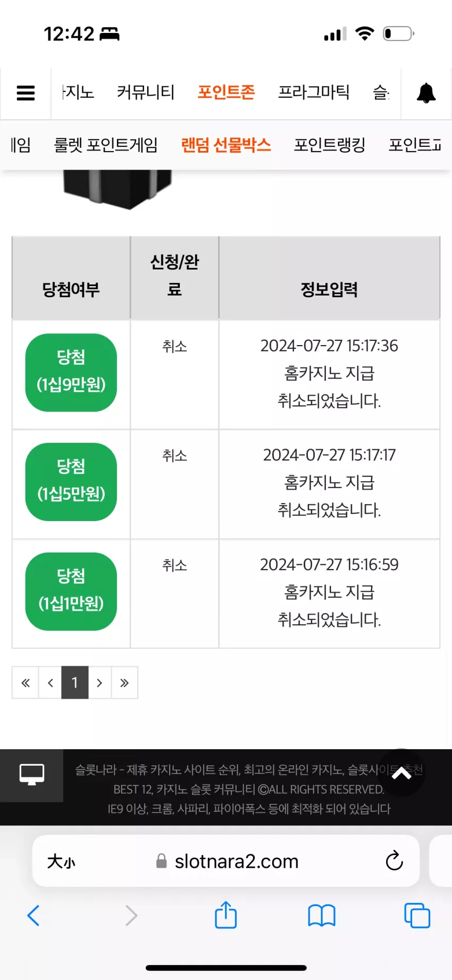452x980 pixels.
Task: Open the hamburger menu
Action: (x=26, y=93)
